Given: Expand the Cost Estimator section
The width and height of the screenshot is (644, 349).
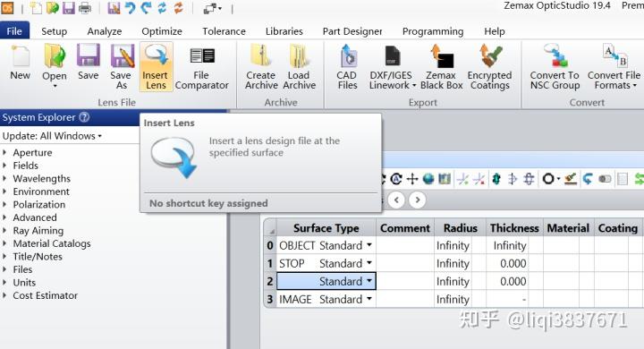Looking at the screenshot, I should click(4, 295).
